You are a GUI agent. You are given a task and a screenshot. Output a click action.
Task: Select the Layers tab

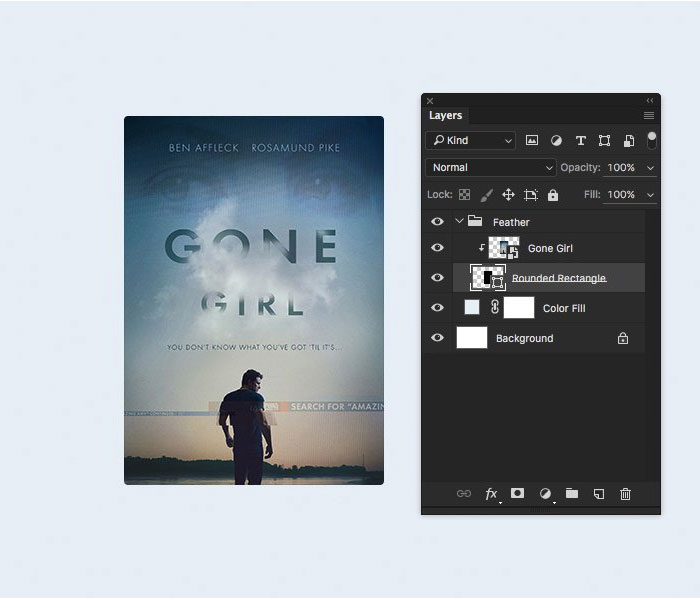pos(445,116)
